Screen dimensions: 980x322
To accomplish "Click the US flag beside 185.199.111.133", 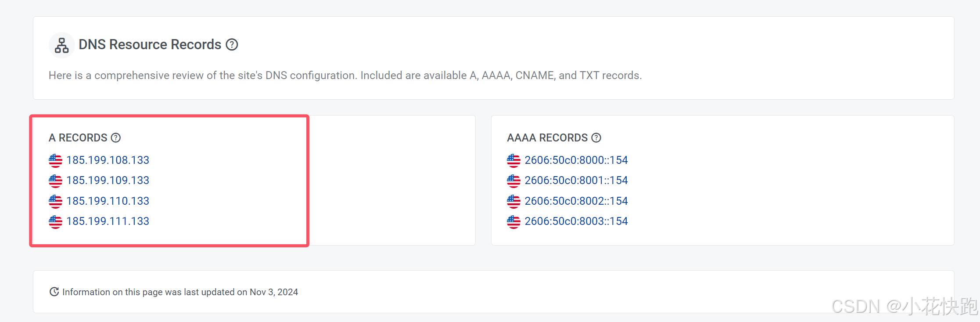I will click(55, 221).
